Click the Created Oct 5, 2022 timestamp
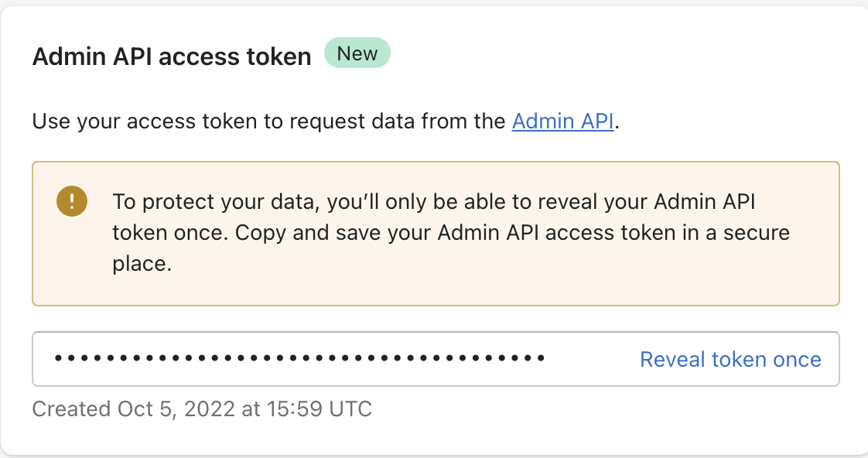This screenshot has height=458, width=868. point(202,408)
